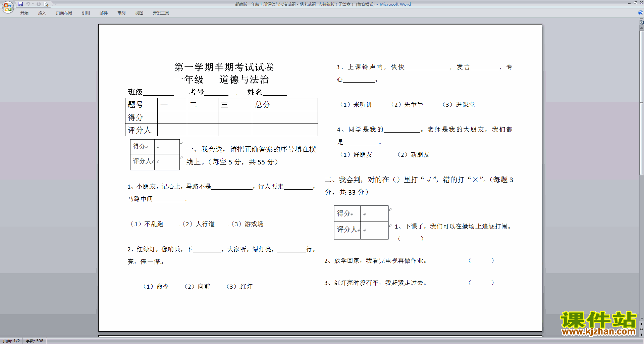Open the 开发工具 tab
The image size is (644, 344).
tap(161, 13)
